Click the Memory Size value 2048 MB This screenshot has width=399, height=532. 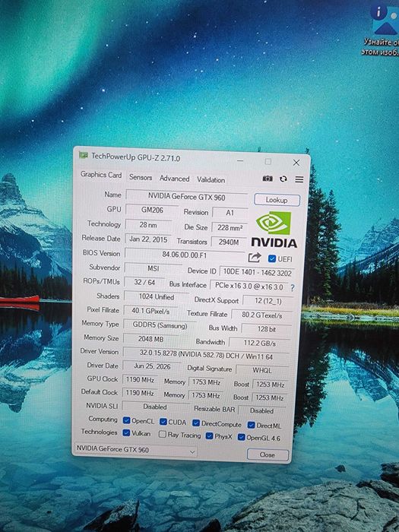(150, 339)
